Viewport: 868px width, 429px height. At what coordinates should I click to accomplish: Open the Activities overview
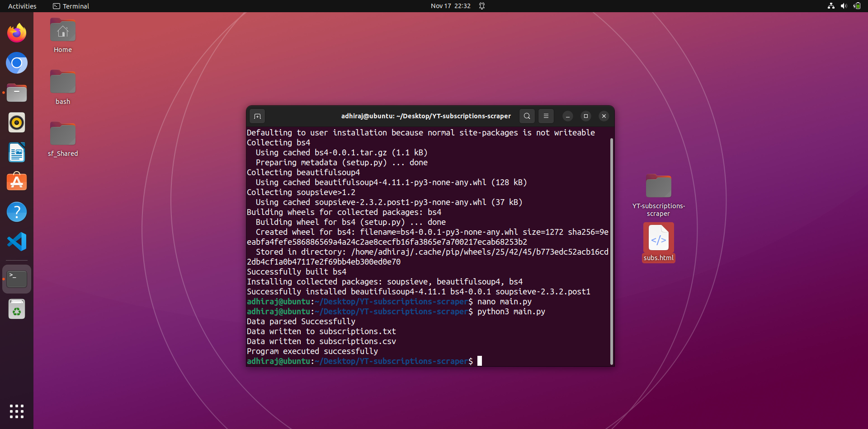tap(22, 6)
